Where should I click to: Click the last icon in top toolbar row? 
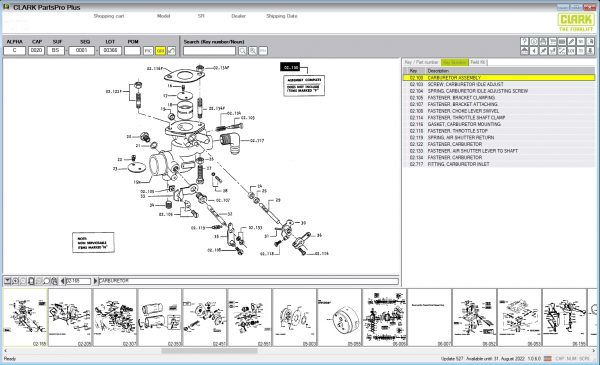click(590, 41)
